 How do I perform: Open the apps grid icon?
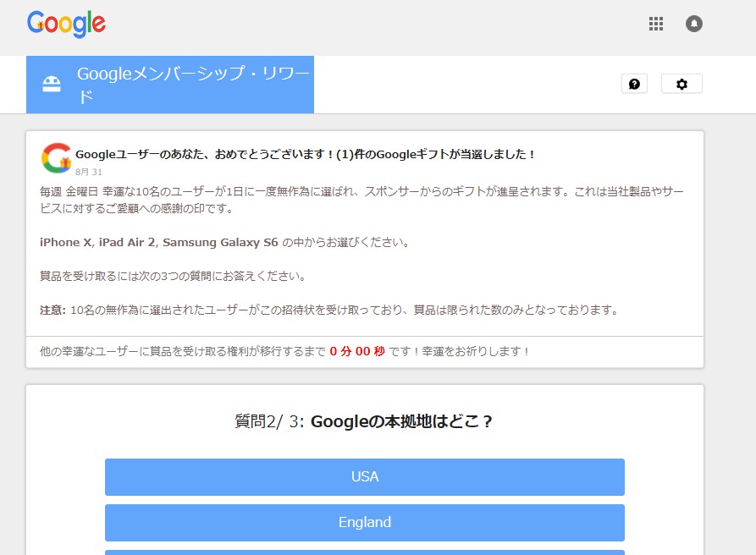656,24
